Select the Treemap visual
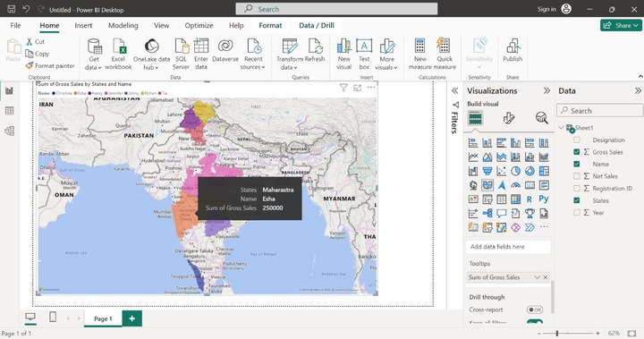Image resolution: width=644 pixels, height=339 pixels. (x=544, y=171)
